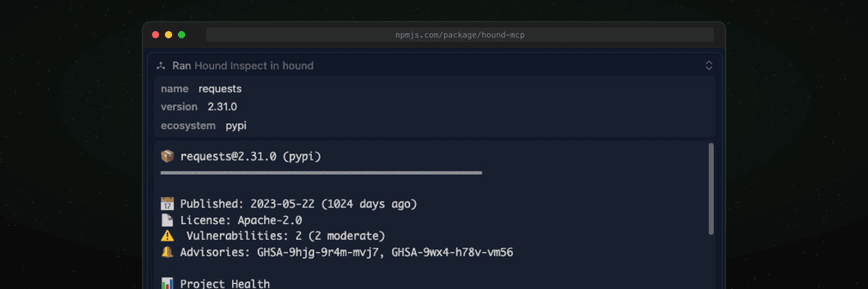Click the chart icon beside Project Health
This screenshot has height=289, width=868.
[x=167, y=284]
